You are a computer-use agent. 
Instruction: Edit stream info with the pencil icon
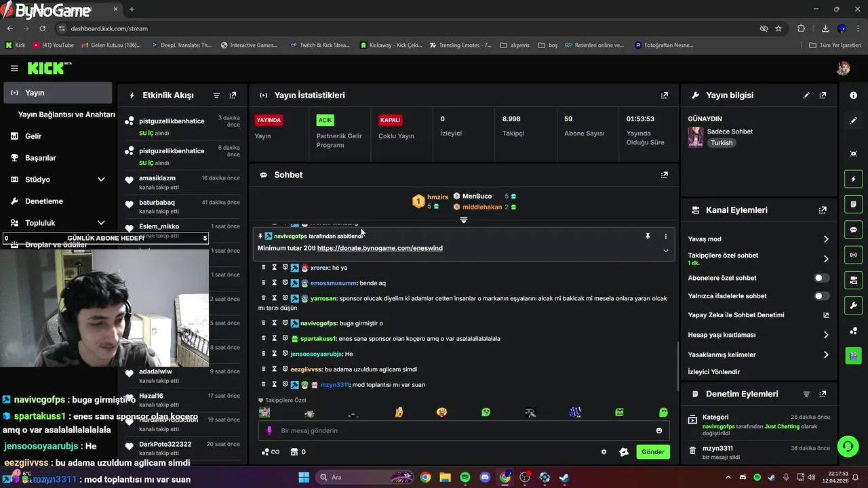click(806, 96)
